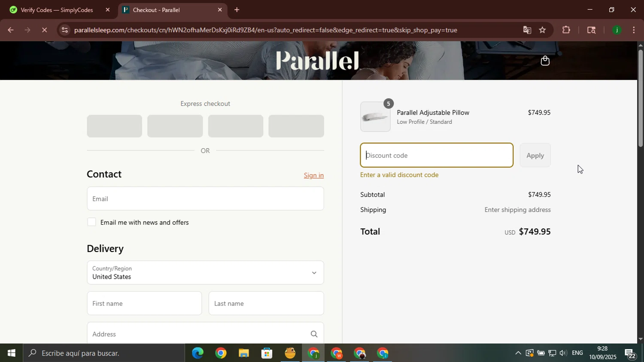This screenshot has width=644, height=362.
Task: Close the Checkout Parallel tab
Action: pos(220,9)
